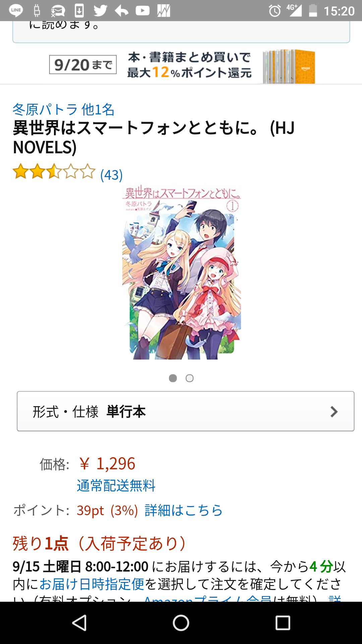Viewport: 362px width, 644px height.
Task: Tap the download notification icon
Action: (79, 10)
